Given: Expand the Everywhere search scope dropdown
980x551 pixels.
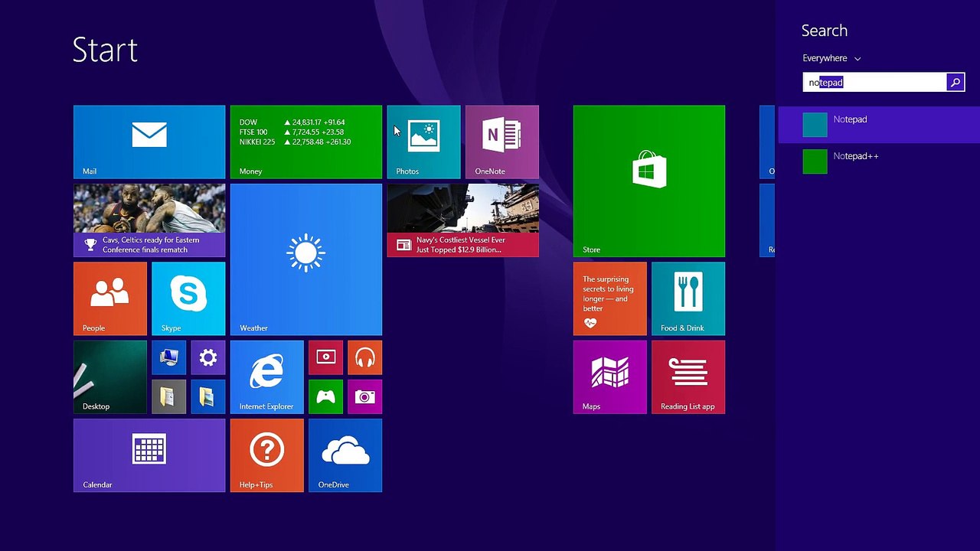Looking at the screenshot, I should click(831, 58).
